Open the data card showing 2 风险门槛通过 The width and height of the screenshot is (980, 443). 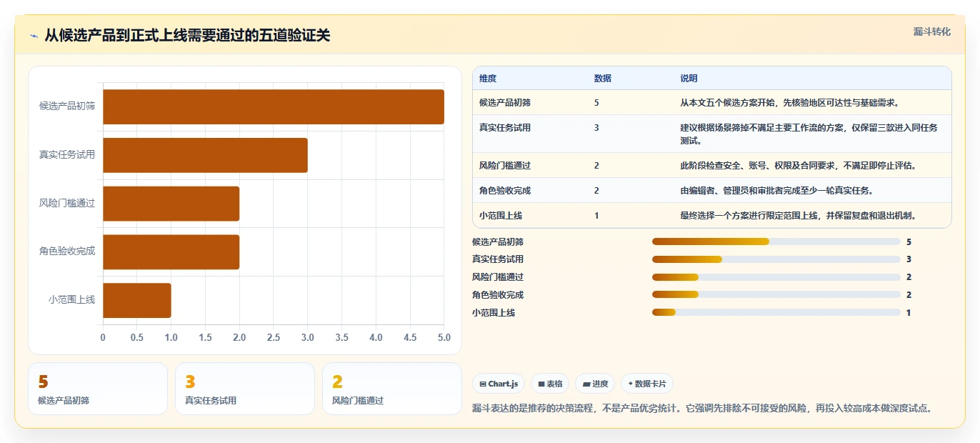[x=392, y=389]
